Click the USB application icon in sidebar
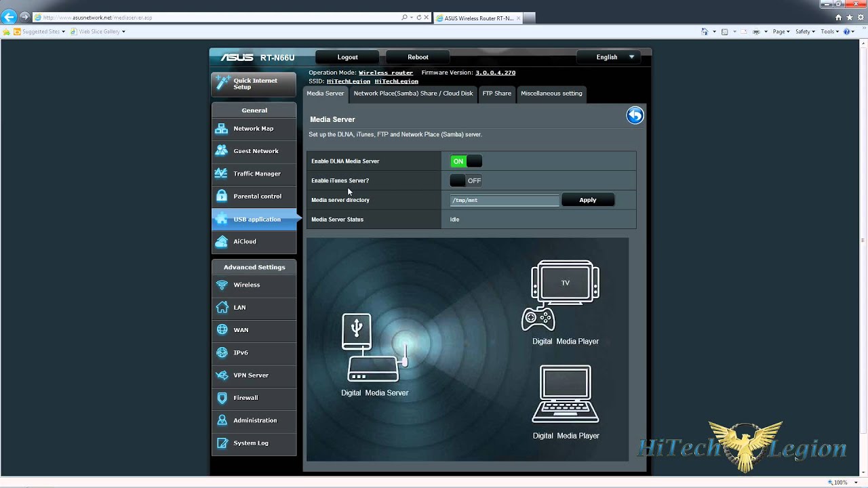Image resolution: width=868 pixels, height=488 pixels. tap(222, 219)
